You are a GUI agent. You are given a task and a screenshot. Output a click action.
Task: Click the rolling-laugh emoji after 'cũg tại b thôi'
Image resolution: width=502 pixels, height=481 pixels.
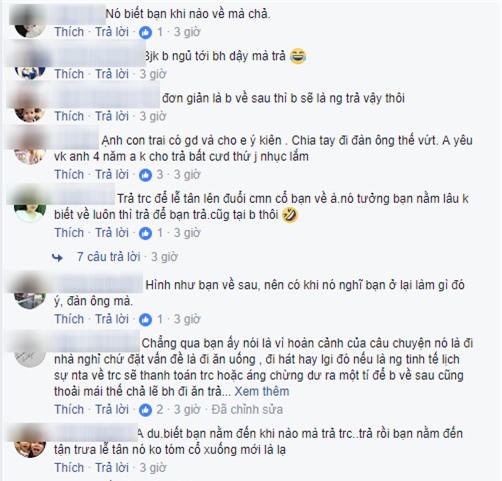(x=290, y=215)
